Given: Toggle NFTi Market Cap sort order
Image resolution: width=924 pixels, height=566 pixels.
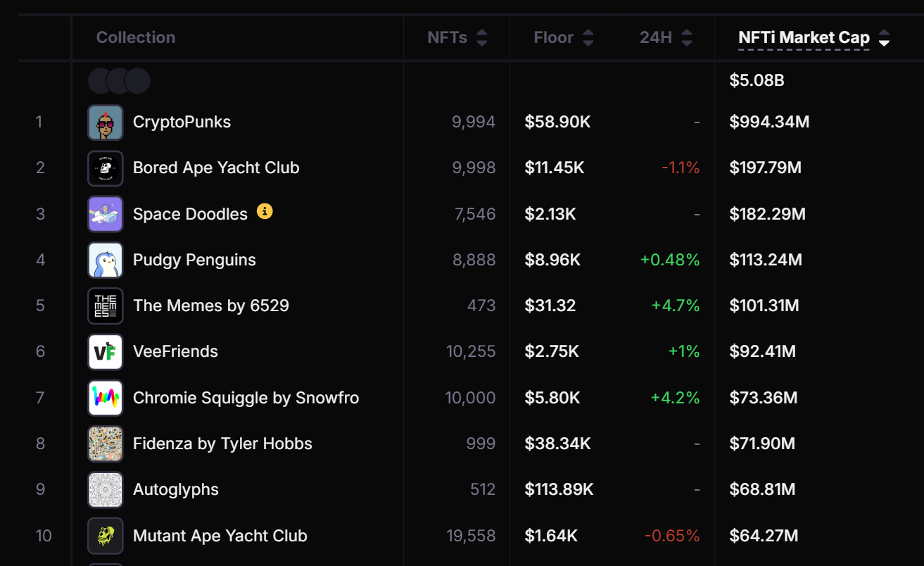Looking at the screenshot, I should 885,38.
